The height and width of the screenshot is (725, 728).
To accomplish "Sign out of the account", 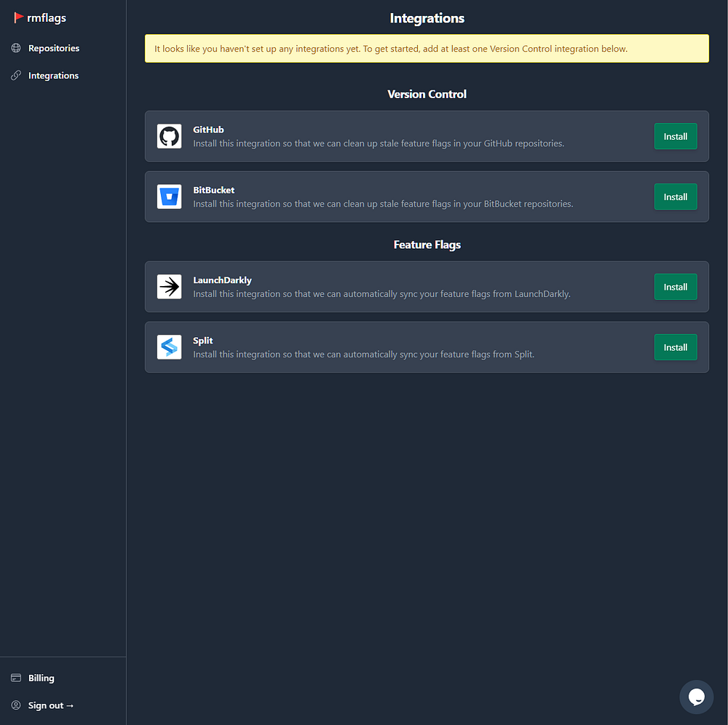I will point(51,705).
